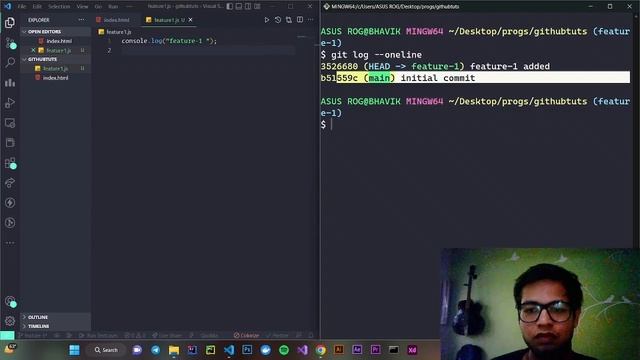Open Photoshop from the taskbar

pyautogui.click(x=247, y=350)
